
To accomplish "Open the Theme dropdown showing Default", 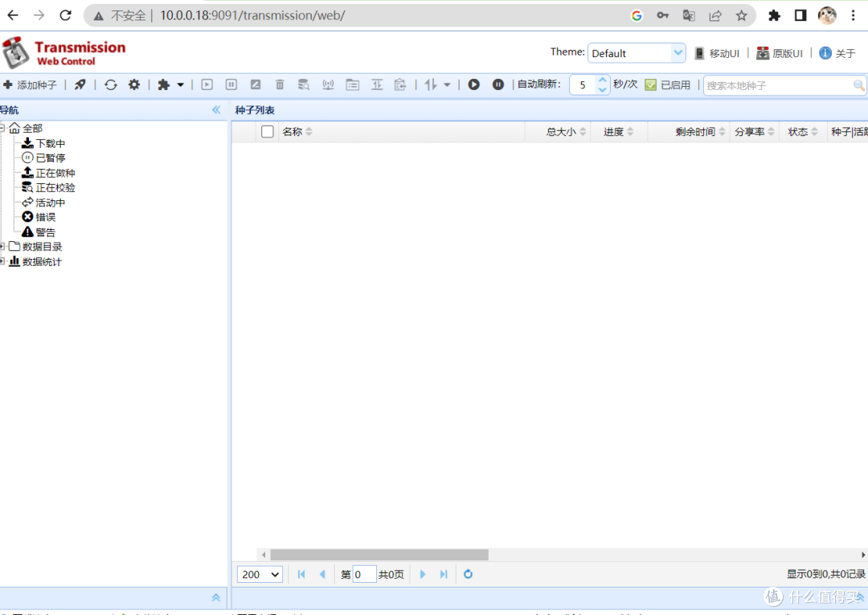I will point(678,52).
